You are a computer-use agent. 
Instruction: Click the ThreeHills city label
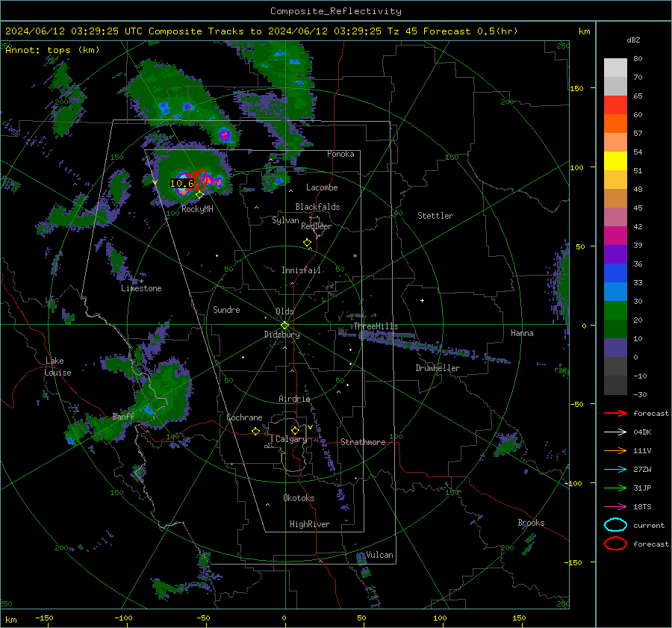[376, 326]
